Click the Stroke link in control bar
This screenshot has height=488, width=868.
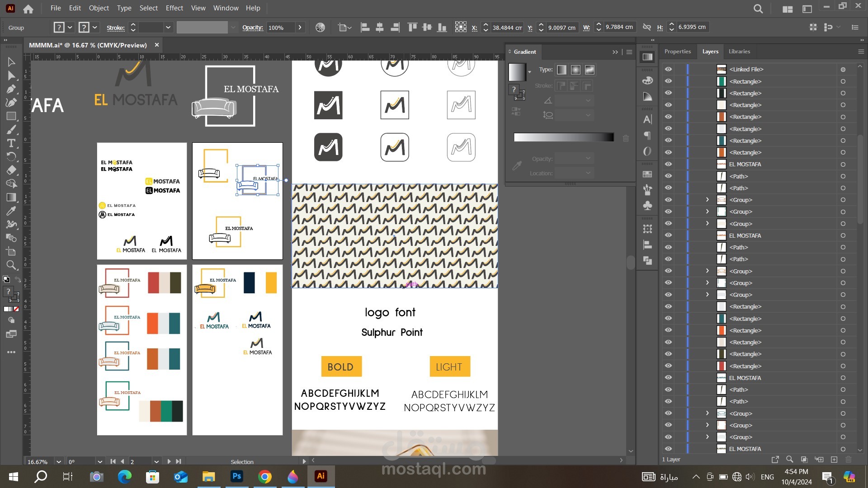[115, 28]
